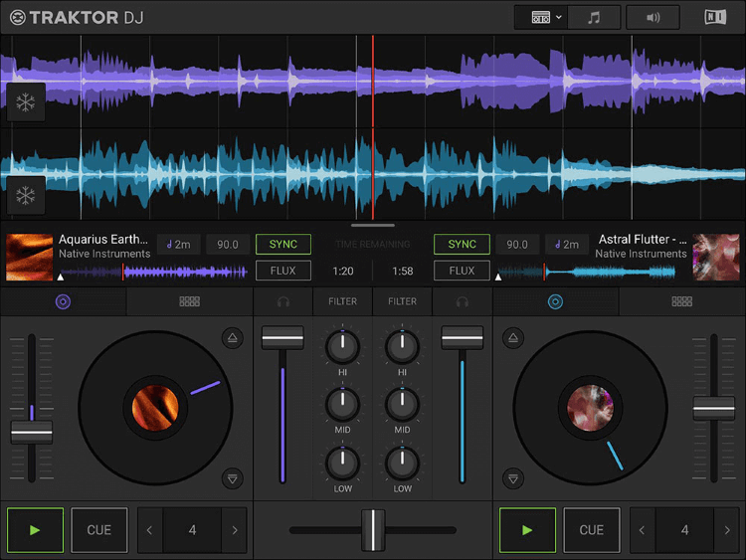This screenshot has width=746, height=560.
Task: Click left deck pitch bend up arrow
Action: 232,338
